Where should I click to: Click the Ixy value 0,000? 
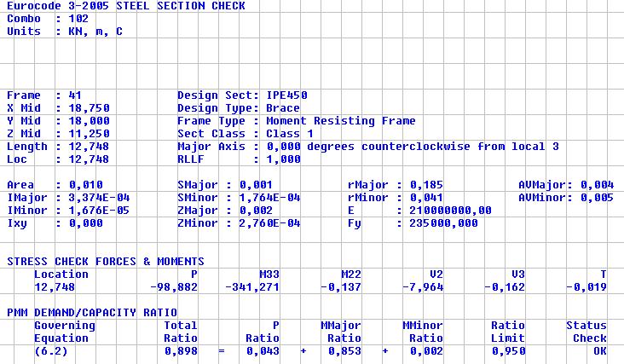(x=86, y=223)
